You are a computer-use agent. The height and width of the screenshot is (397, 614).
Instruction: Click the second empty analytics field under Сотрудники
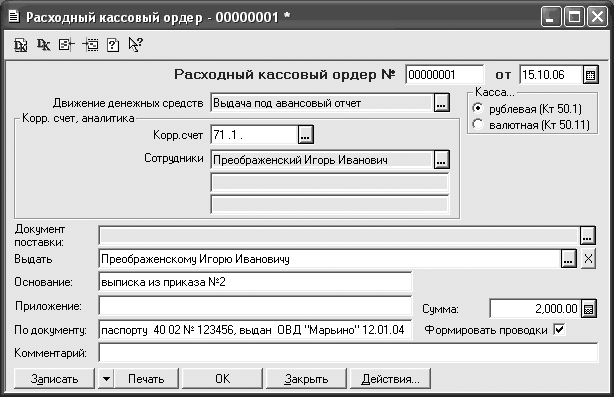click(x=330, y=204)
